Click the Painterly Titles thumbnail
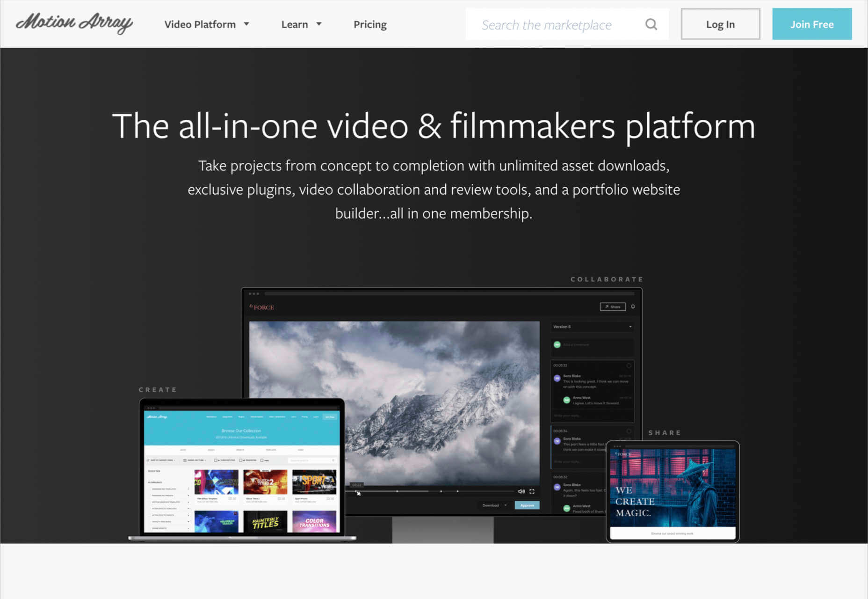The width and height of the screenshot is (868, 599). pos(265,522)
